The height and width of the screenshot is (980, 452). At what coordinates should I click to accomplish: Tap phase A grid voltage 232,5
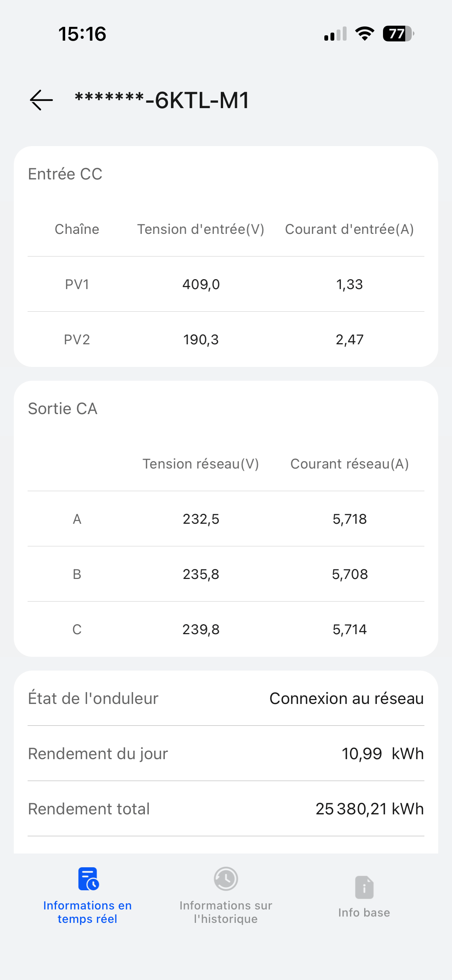[201, 519]
